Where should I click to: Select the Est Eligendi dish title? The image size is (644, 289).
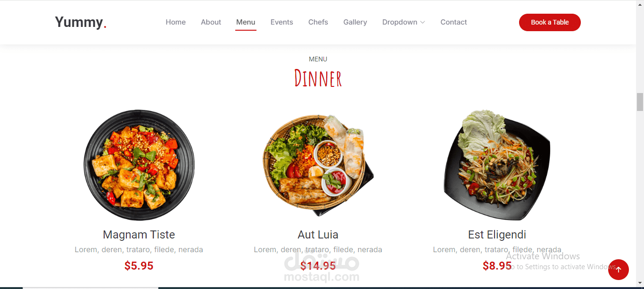(x=497, y=235)
